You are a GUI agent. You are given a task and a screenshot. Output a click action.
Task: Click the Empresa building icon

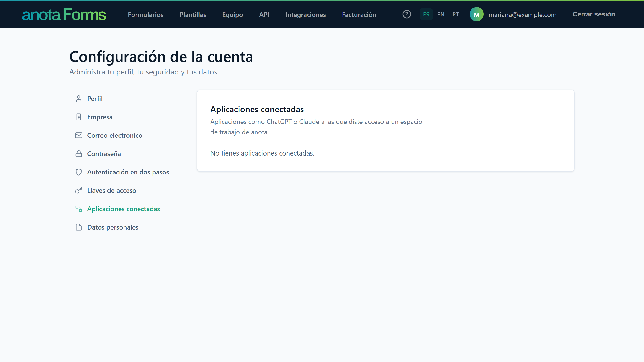tap(78, 117)
